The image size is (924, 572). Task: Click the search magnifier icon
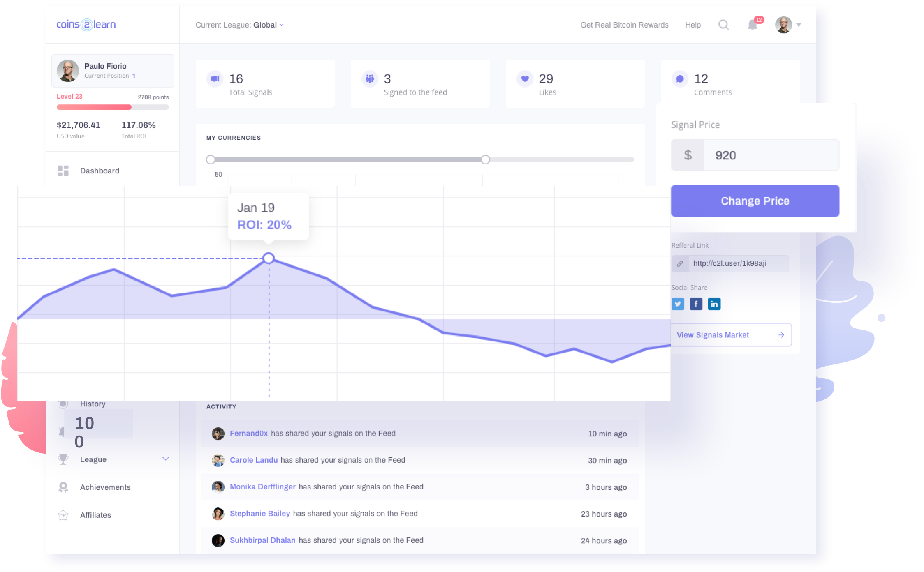tap(723, 25)
